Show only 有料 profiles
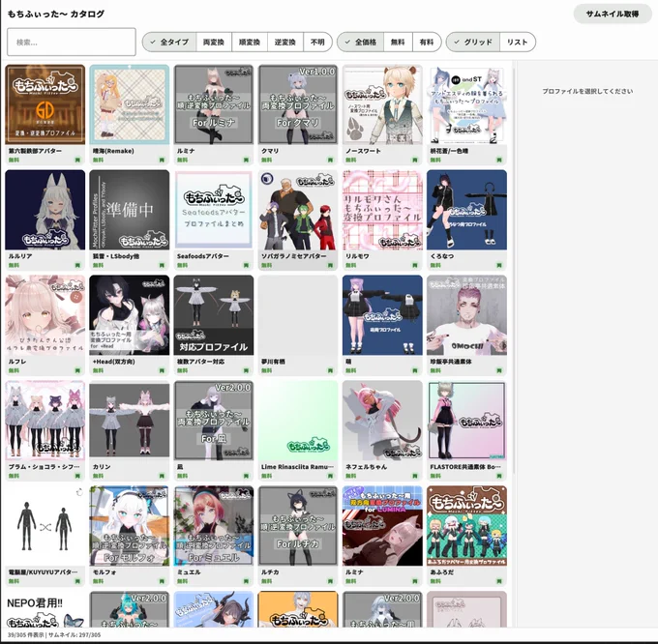Screen dimensions: 658x644 click(427, 42)
